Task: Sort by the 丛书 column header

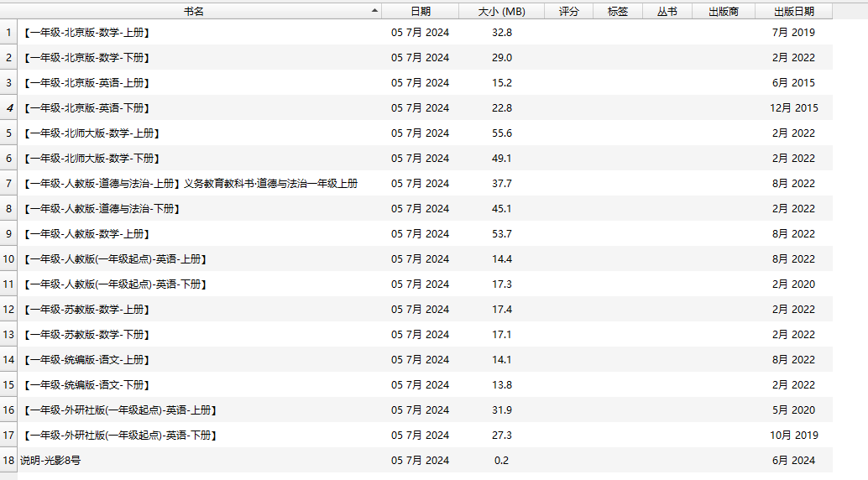Action: coord(667,11)
